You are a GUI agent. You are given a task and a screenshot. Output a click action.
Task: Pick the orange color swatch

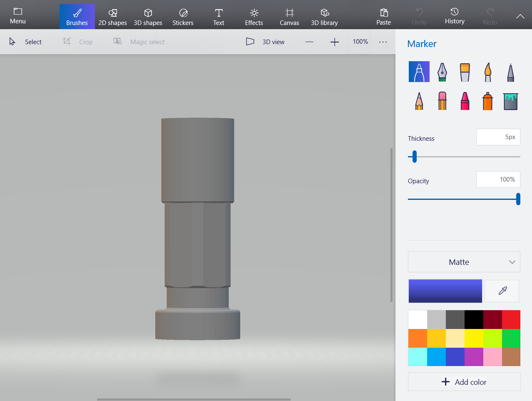pos(418,338)
